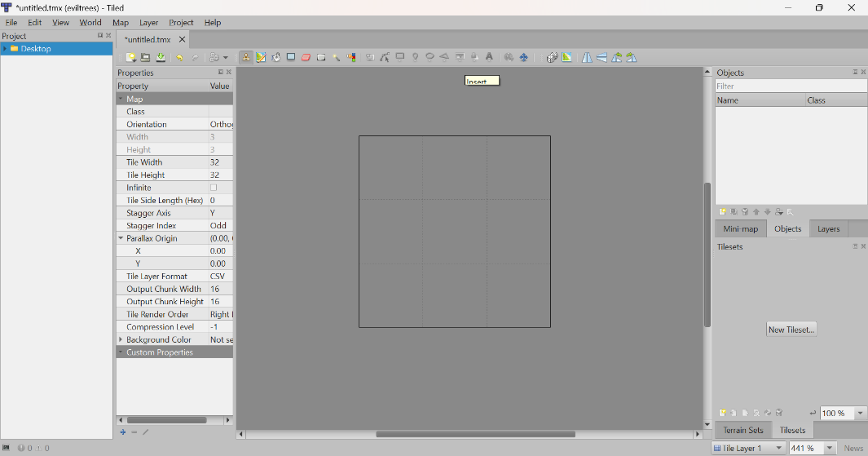Click the Objects Filter input field
The width and height of the screenshot is (868, 456).
[791, 86]
